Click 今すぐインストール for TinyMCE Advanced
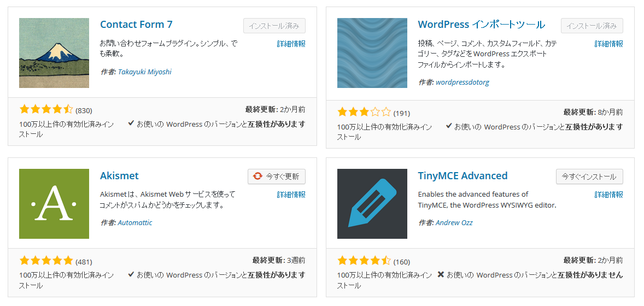The image size is (644, 306). (x=589, y=176)
